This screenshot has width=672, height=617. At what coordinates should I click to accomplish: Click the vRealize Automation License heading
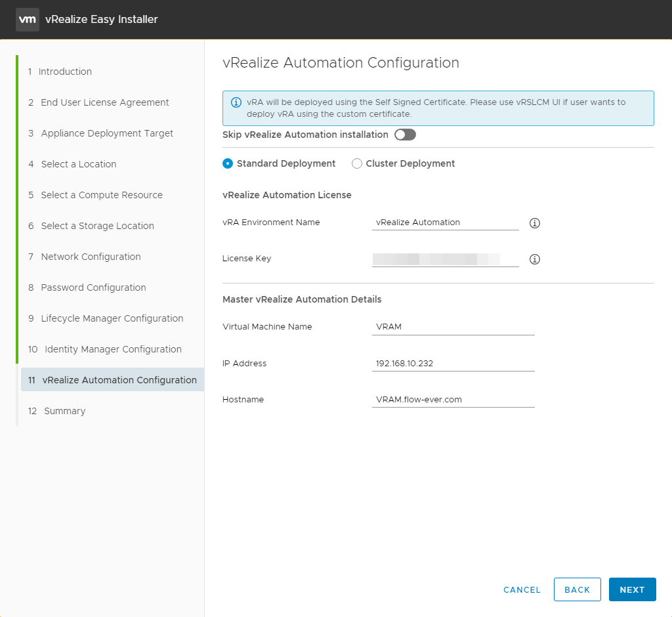pos(287,195)
